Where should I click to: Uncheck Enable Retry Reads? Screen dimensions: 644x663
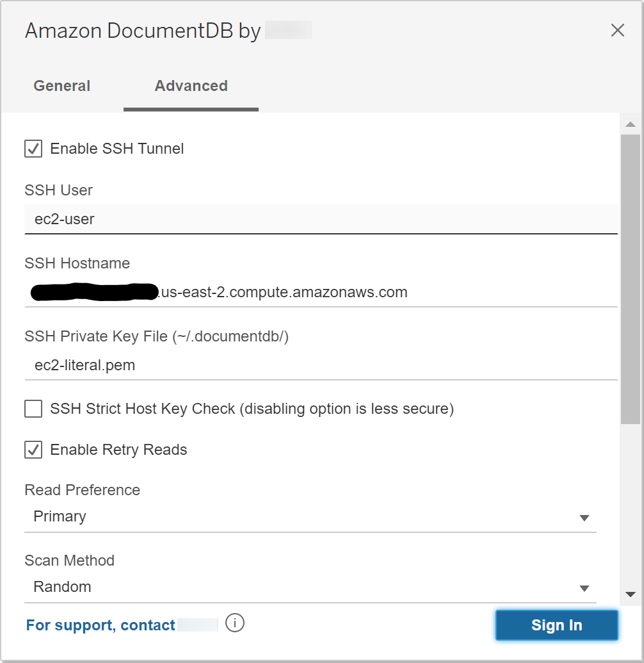click(33, 450)
